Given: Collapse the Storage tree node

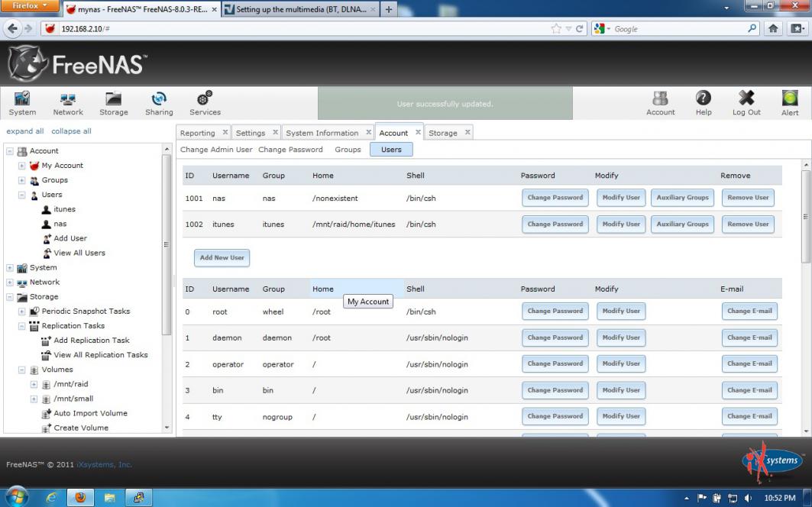Looking at the screenshot, I should click(9, 297).
